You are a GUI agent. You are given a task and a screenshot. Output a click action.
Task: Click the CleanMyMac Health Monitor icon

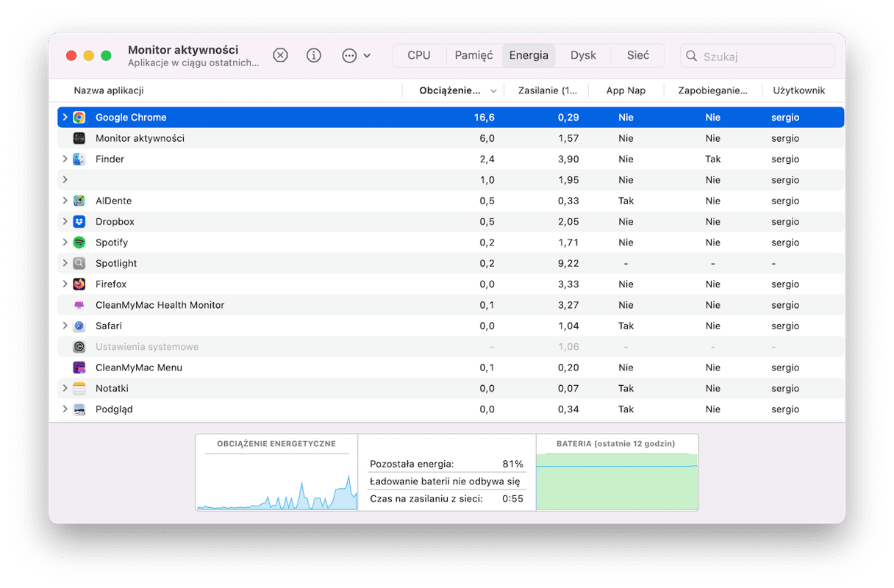point(79,305)
